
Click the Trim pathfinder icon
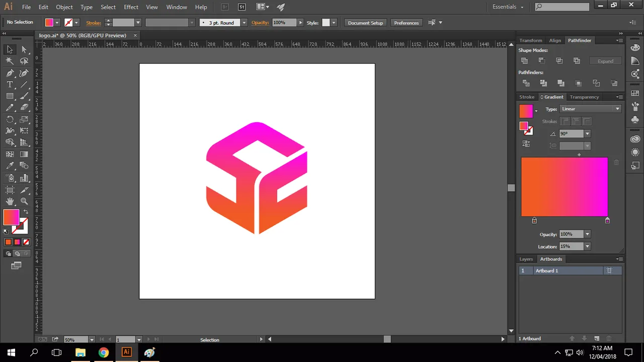click(543, 83)
